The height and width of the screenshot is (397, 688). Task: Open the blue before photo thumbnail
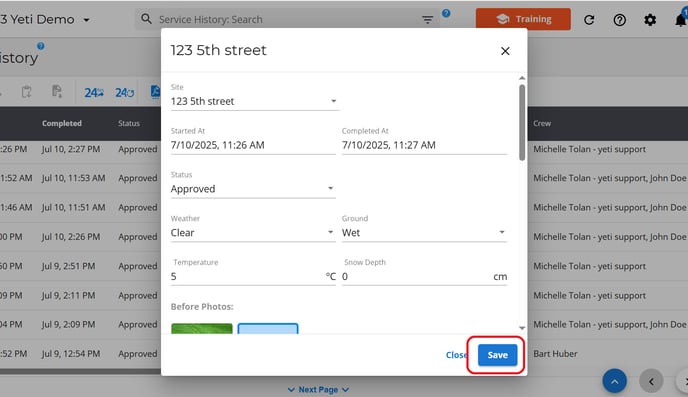coord(268,329)
